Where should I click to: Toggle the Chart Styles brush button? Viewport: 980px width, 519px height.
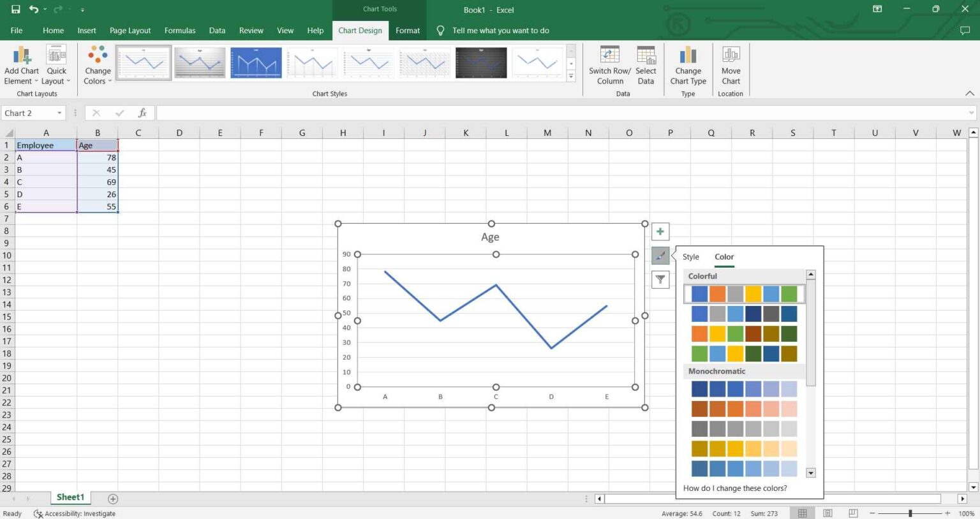coord(660,255)
